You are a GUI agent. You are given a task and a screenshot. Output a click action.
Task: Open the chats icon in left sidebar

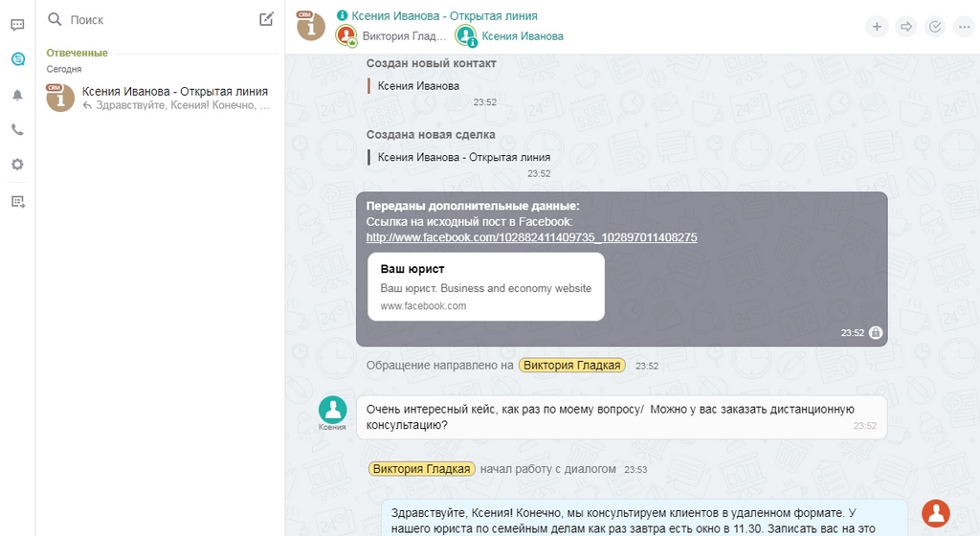coord(17,25)
